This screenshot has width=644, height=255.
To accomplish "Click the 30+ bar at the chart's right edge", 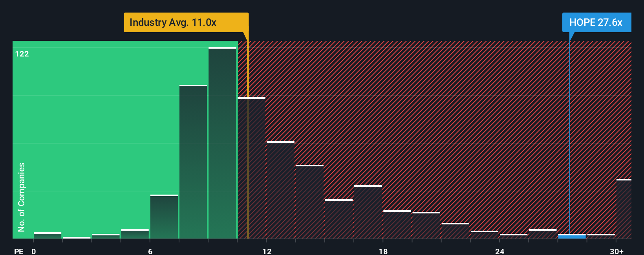I will pyautogui.click(x=624, y=209).
